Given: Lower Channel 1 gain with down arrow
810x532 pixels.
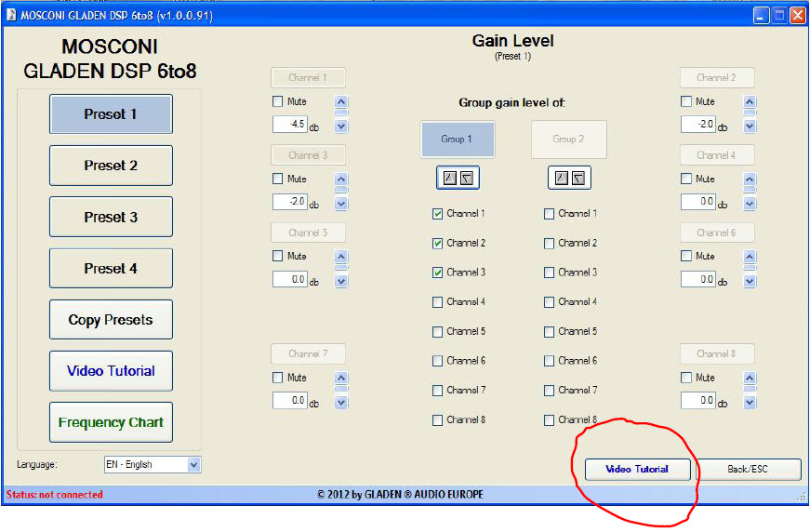Looking at the screenshot, I should 341,126.
